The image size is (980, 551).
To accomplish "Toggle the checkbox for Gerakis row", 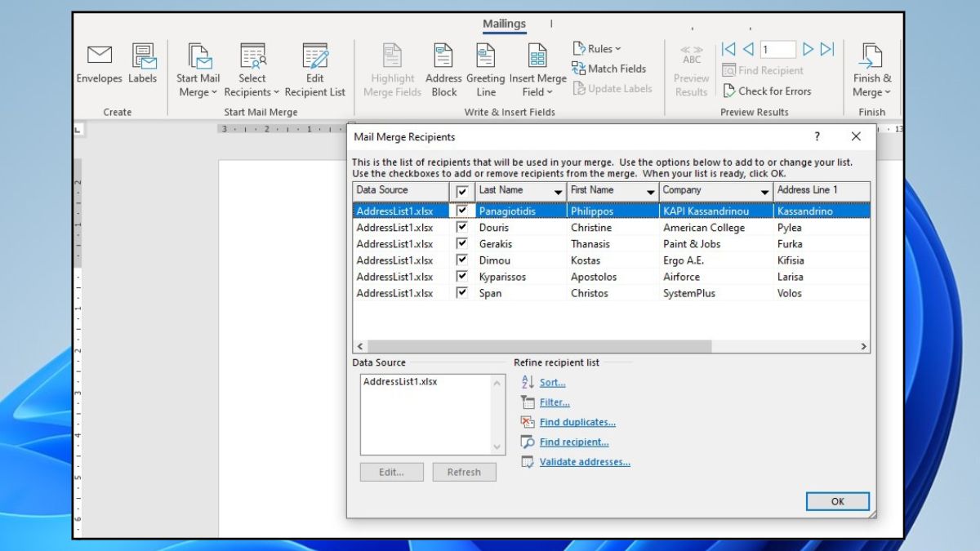I will [x=462, y=244].
